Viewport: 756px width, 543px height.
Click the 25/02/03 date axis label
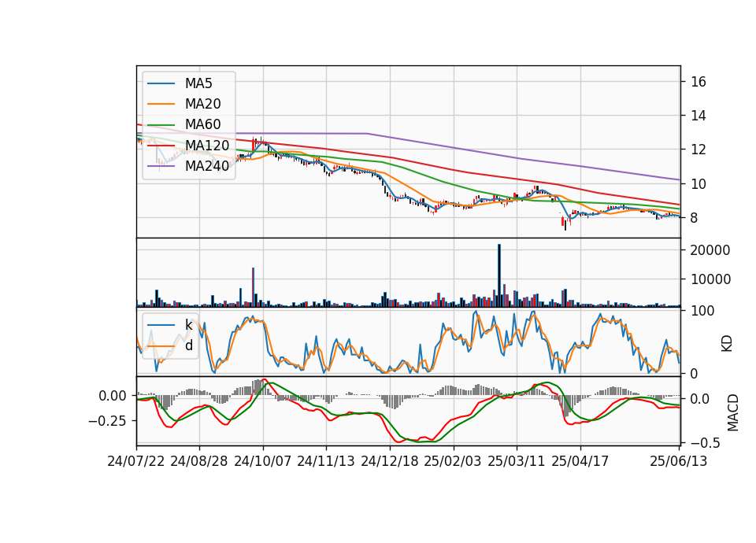pos(453,461)
